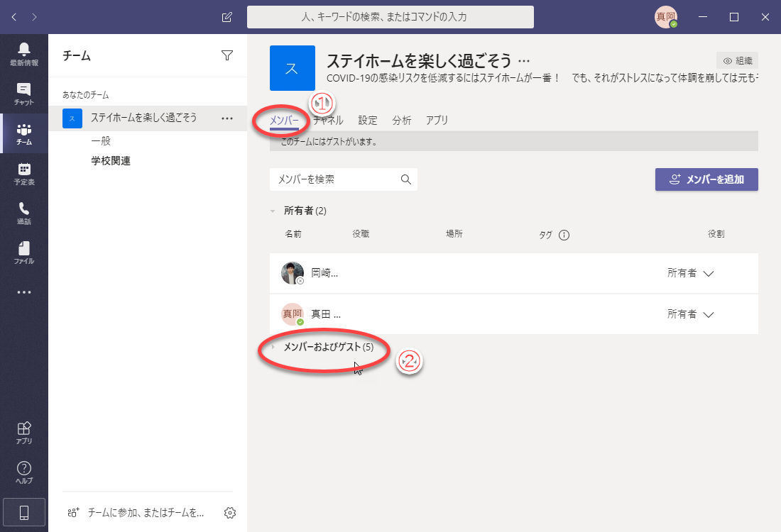Open the Calls (通話) phone icon
This screenshot has width=781, height=532.
click(24, 213)
